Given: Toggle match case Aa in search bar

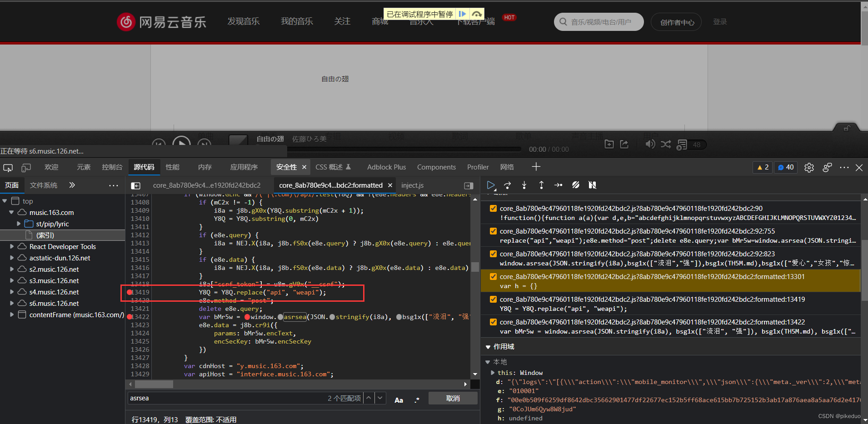Looking at the screenshot, I should pos(399,400).
